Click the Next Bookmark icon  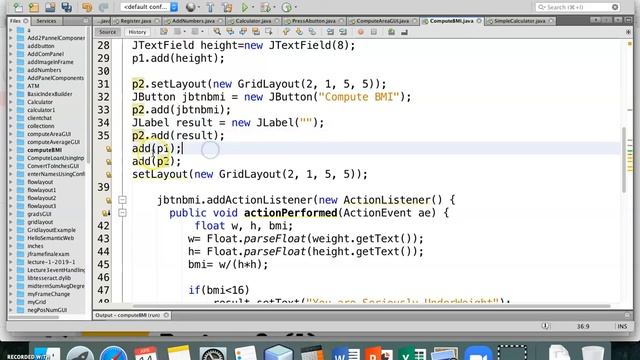[299, 32]
